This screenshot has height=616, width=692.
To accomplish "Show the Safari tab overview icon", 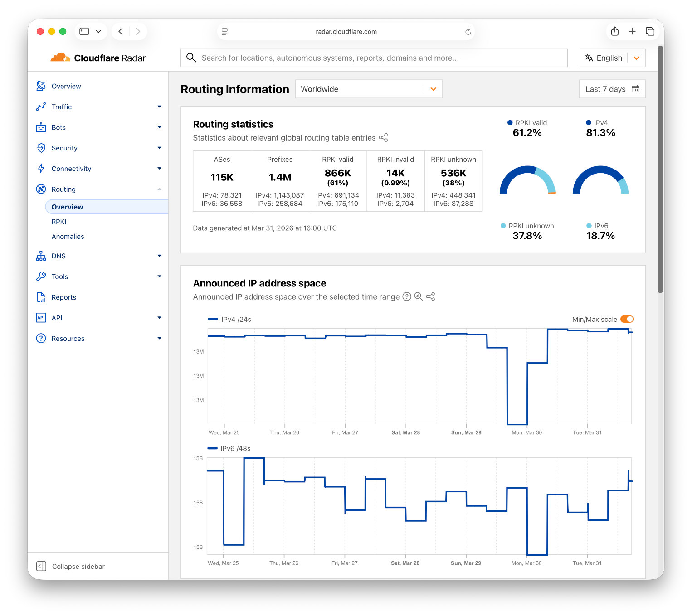I will (x=650, y=31).
